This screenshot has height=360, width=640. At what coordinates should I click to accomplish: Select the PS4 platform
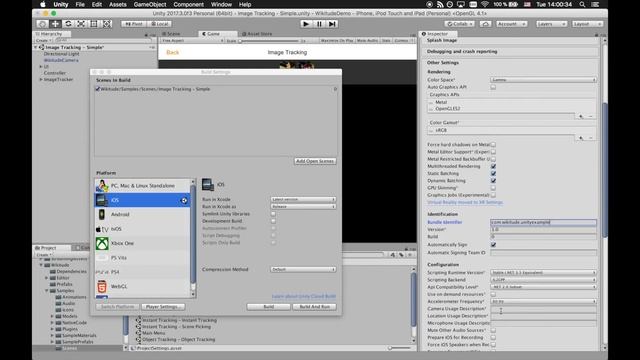tap(142, 272)
